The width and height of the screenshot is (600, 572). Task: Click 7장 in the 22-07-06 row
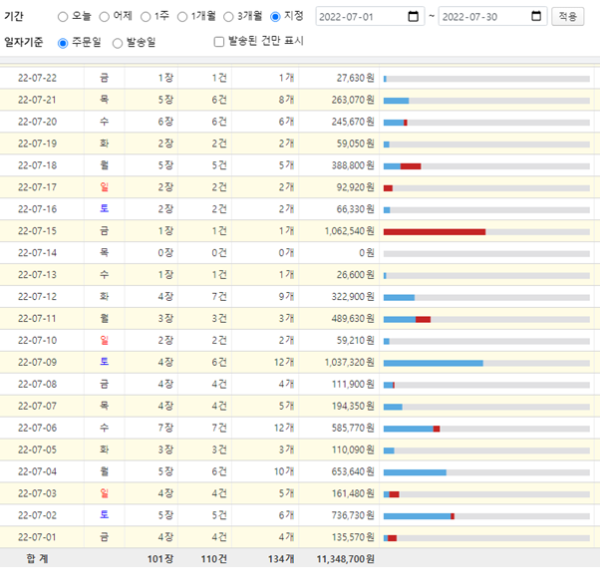pyautogui.click(x=166, y=428)
